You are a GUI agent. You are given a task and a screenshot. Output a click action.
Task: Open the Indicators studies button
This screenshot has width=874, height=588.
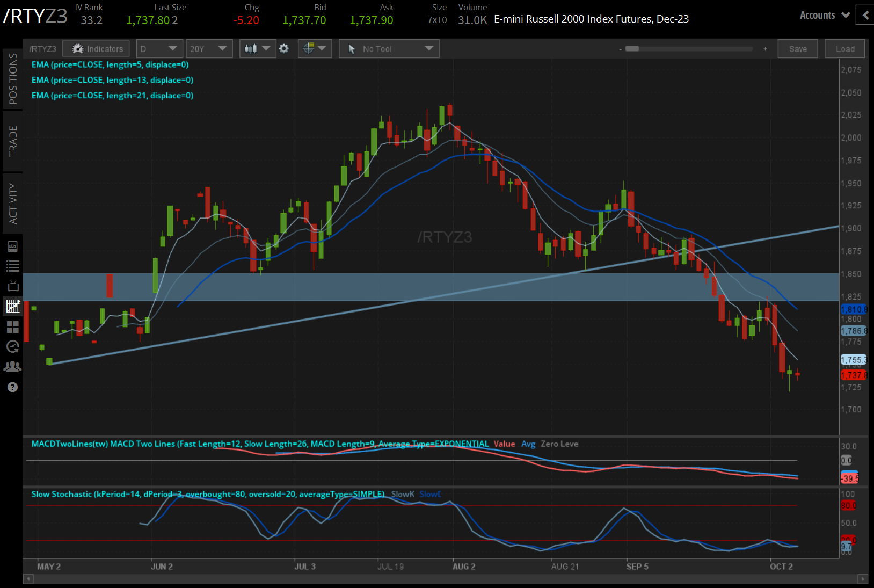(x=96, y=49)
